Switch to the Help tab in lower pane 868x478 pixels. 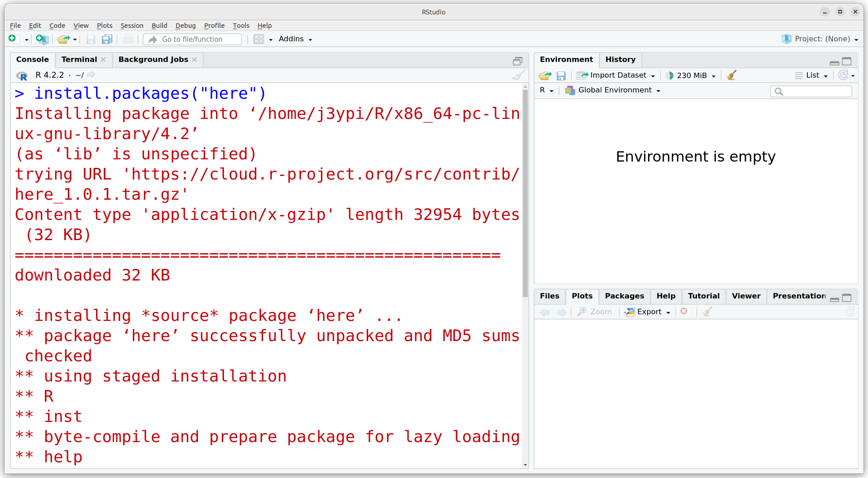[666, 296]
